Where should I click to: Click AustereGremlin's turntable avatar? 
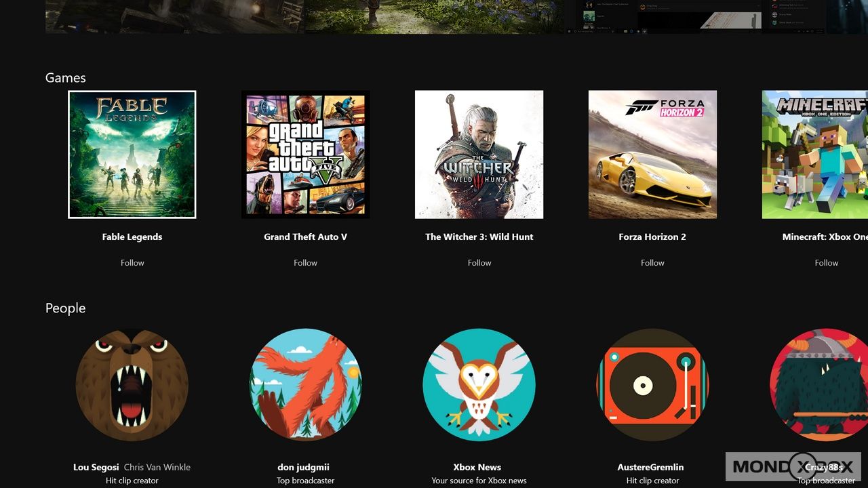[652, 385]
